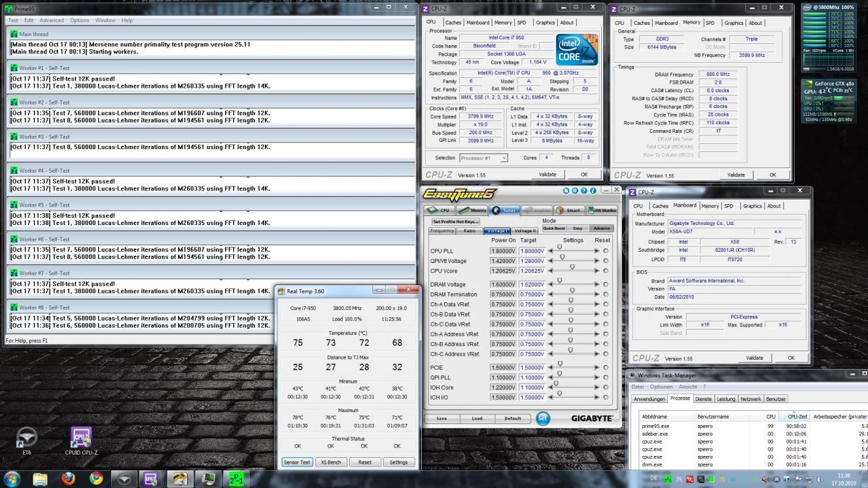Select the QPI/Vtt Voltage reset radio button

[x=605, y=261]
